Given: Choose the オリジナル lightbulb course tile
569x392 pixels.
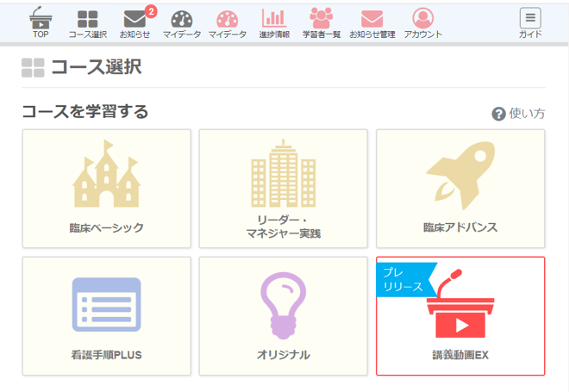Looking at the screenshot, I should click(283, 315).
